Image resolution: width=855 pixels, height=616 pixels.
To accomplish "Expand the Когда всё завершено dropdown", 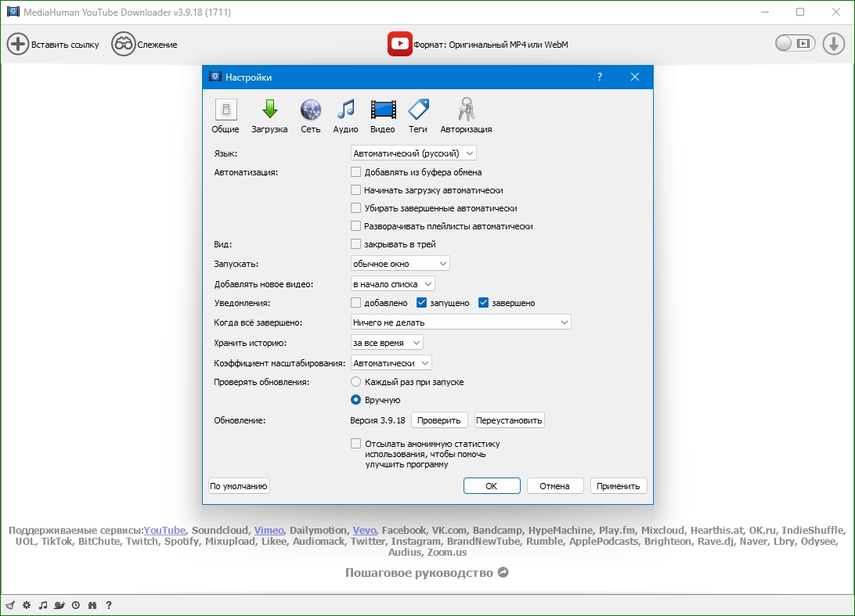I will [460, 322].
